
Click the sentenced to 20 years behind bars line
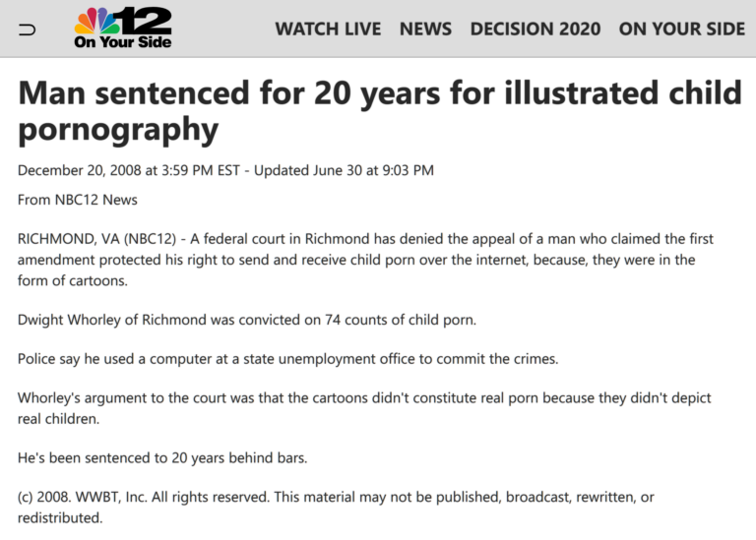(x=162, y=457)
